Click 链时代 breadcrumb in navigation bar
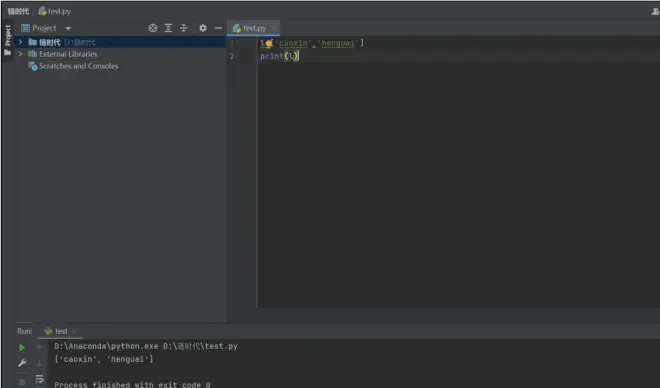This screenshot has height=388, width=660. [x=18, y=11]
